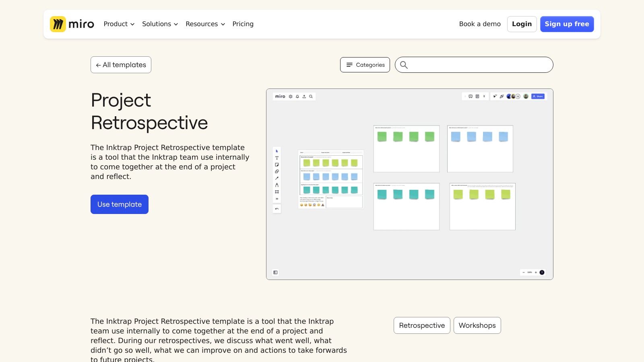Click zoom in plus in preview
Image resolution: width=644 pixels, height=362 pixels.
pos(536,272)
